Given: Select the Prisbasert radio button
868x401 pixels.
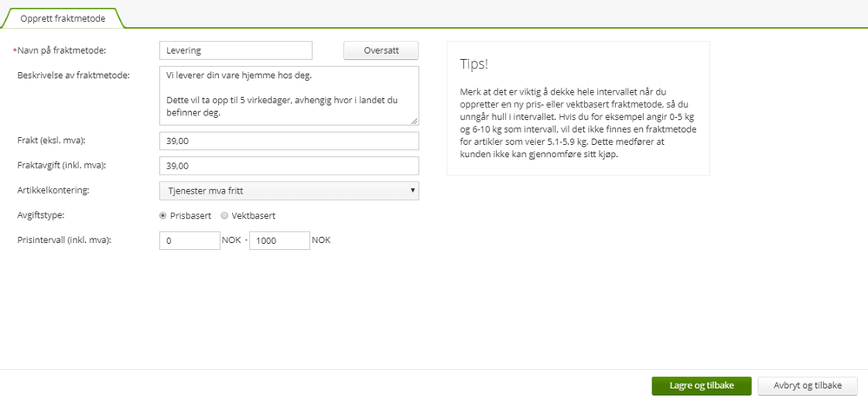Looking at the screenshot, I should (x=163, y=215).
